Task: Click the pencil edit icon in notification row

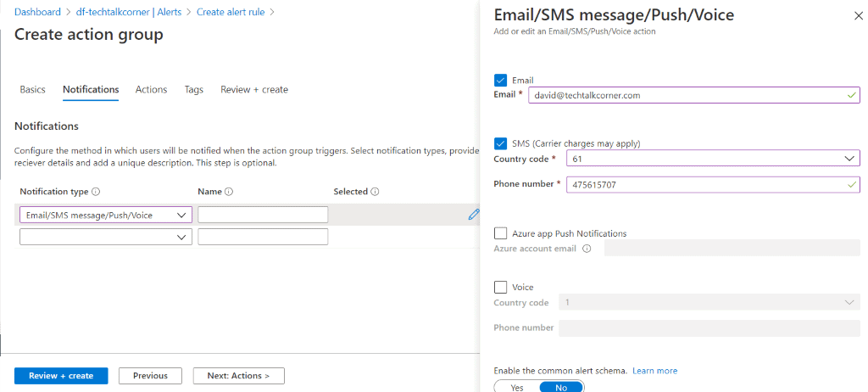Action: pos(473,215)
